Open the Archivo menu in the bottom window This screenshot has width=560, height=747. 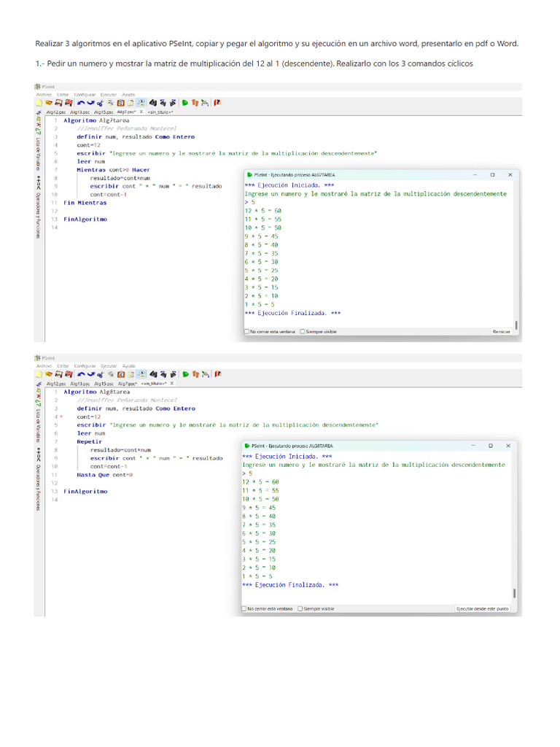click(x=44, y=365)
